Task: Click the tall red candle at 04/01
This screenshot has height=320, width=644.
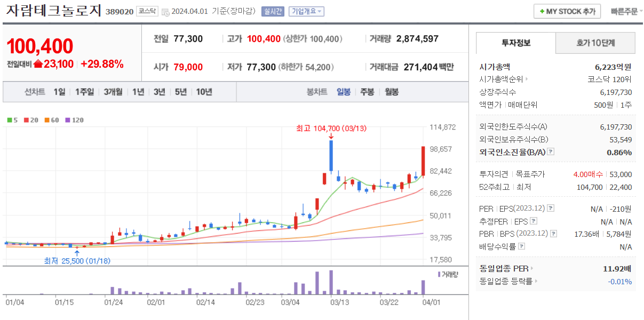Action: point(423,161)
